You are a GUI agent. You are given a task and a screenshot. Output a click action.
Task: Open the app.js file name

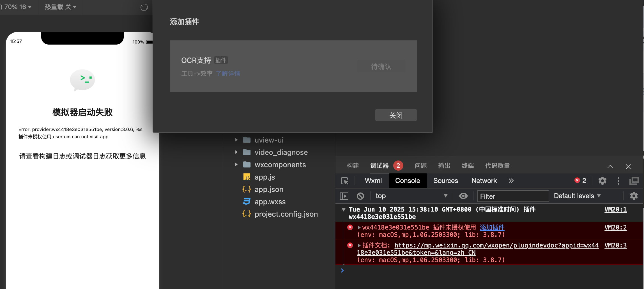tap(265, 177)
